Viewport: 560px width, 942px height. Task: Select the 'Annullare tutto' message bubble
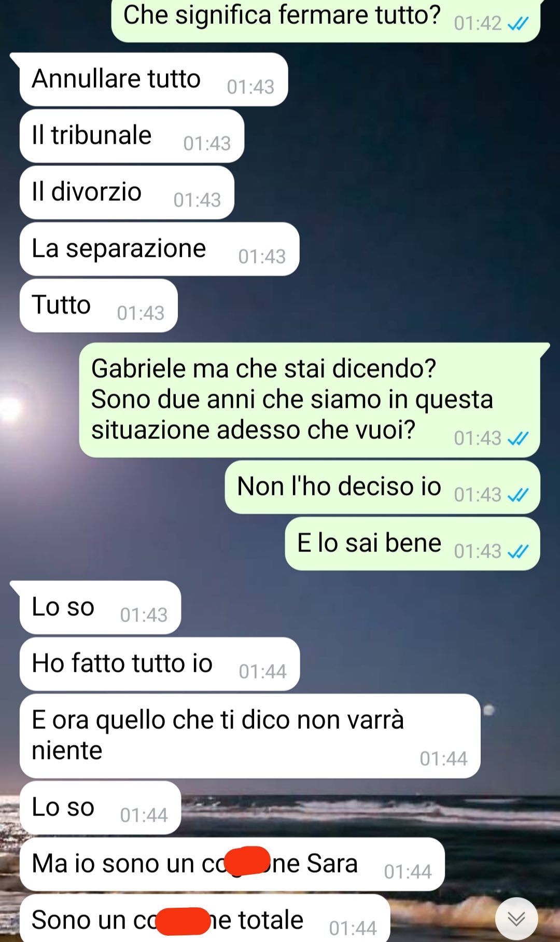(x=153, y=79)
